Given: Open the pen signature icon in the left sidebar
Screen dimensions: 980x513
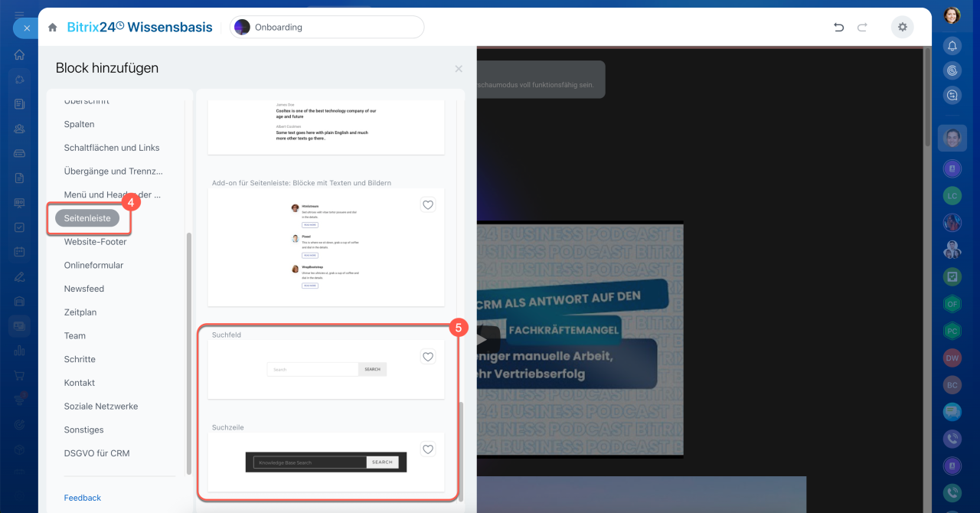Looking at the screenshot, I should click(19, 276).
